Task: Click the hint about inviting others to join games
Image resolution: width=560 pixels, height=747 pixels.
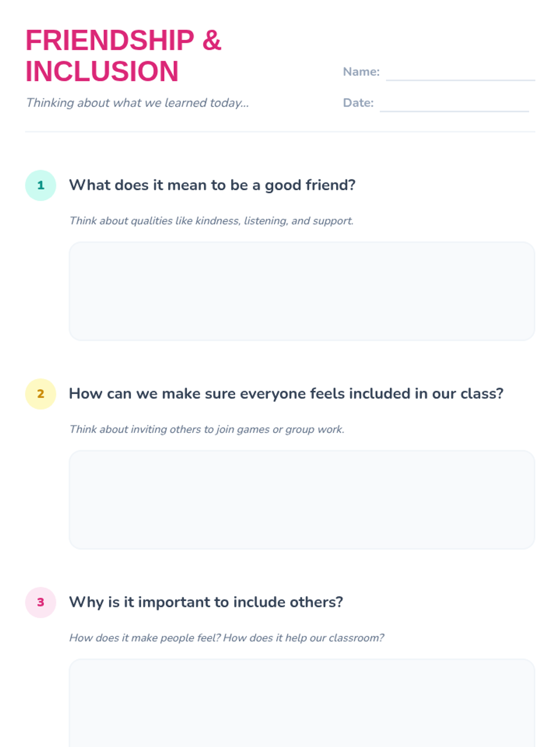Action: [206, 429]
